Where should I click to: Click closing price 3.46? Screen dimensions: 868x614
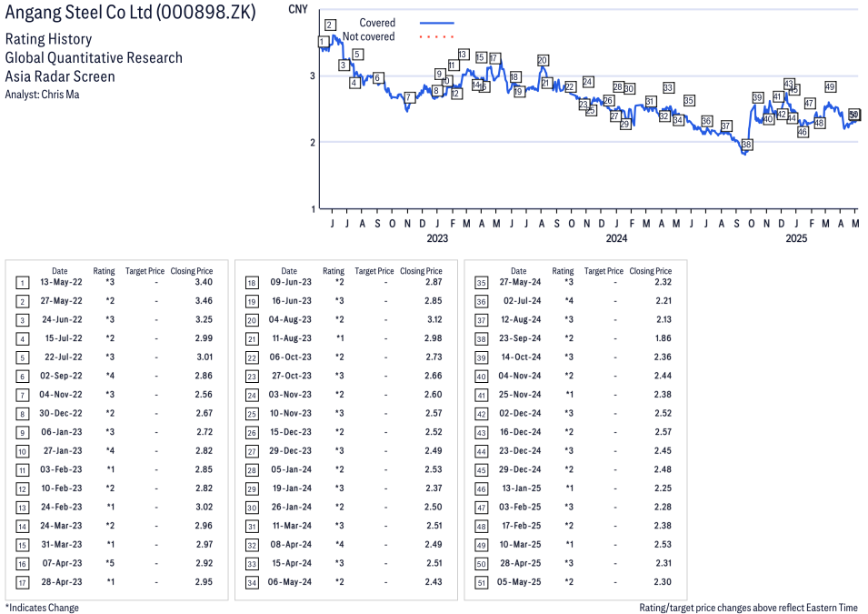204,301
